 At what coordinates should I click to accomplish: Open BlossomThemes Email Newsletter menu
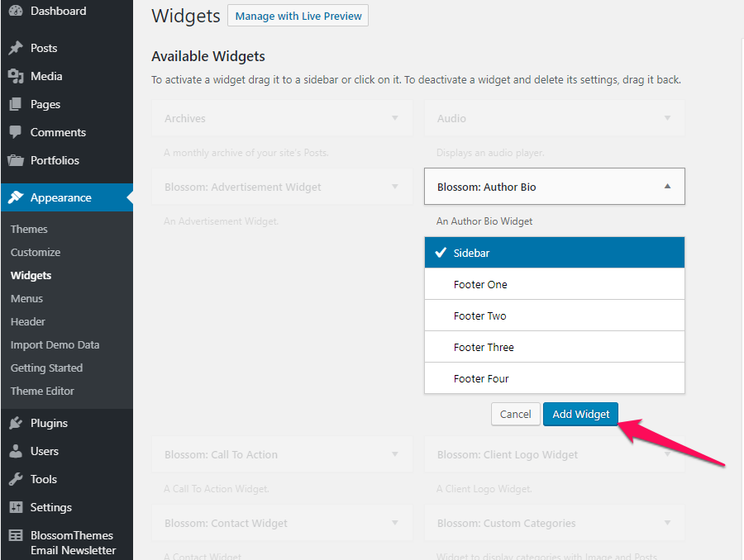(x=73, y=543)
